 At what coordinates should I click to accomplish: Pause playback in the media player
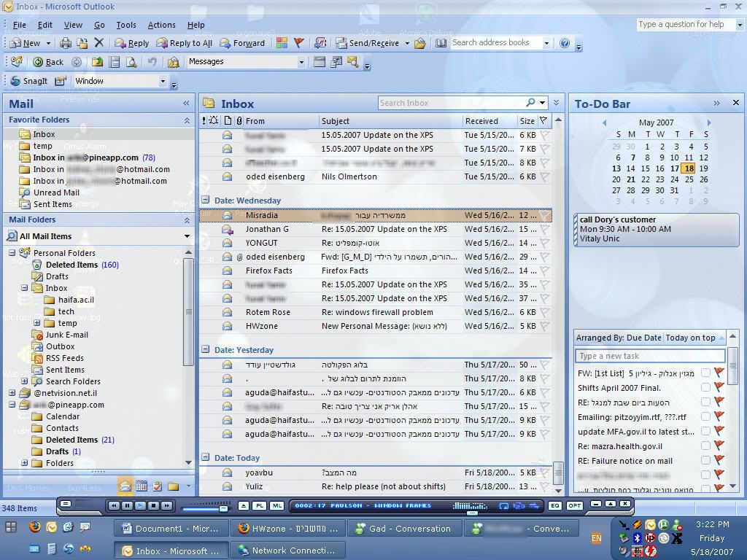(x=127, y=506)
